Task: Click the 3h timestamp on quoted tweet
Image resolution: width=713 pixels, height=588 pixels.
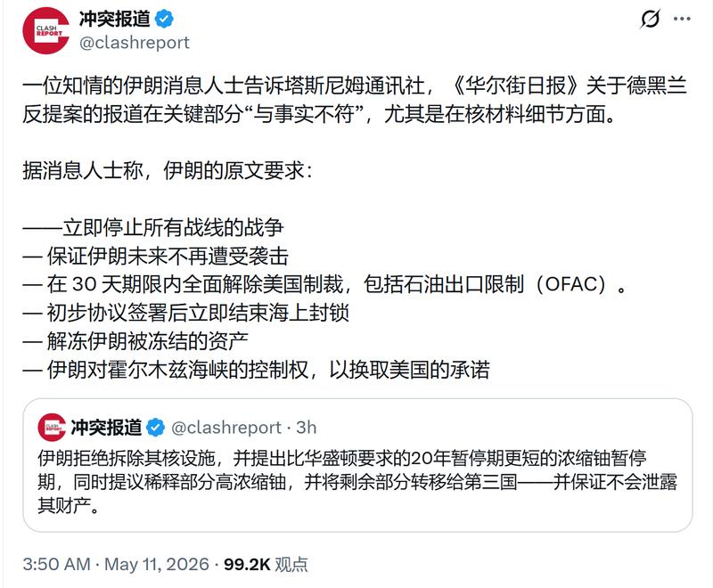Action: coord(306,428)
